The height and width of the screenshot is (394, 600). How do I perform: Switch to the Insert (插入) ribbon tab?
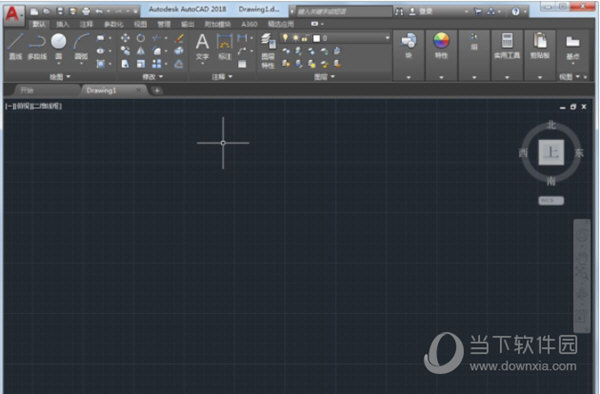tap(62, 24)
